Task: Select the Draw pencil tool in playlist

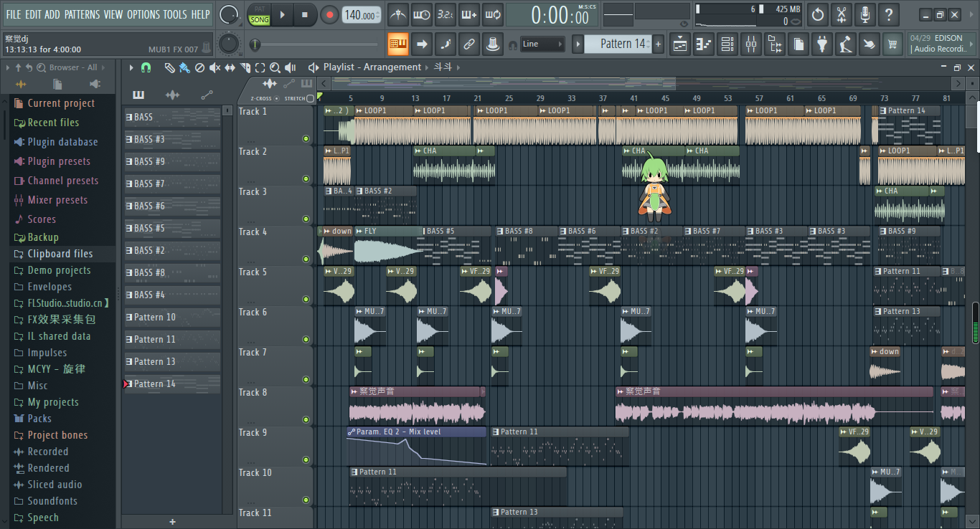Action: coord(169,67)
